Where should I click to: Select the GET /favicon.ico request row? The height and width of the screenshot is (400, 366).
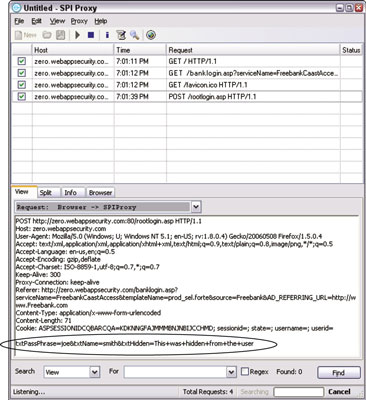(x=187, y=85)
